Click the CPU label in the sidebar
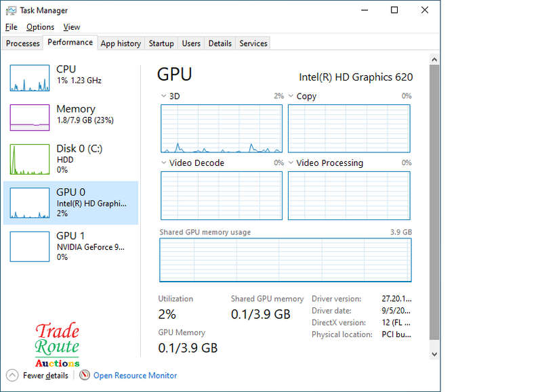Image resolution: width=542 pixels, height=392 pixels. (66, 69)
